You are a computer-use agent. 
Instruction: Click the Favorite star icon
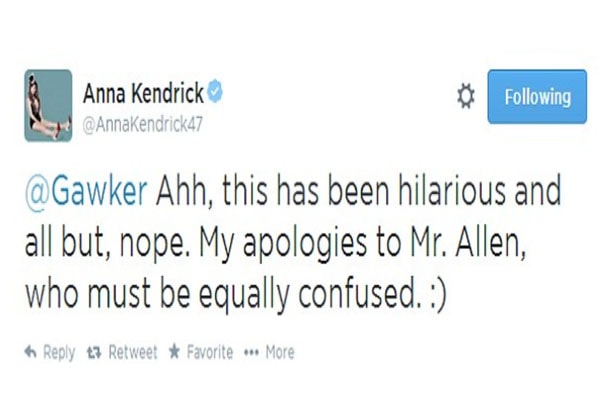[174, 353]
